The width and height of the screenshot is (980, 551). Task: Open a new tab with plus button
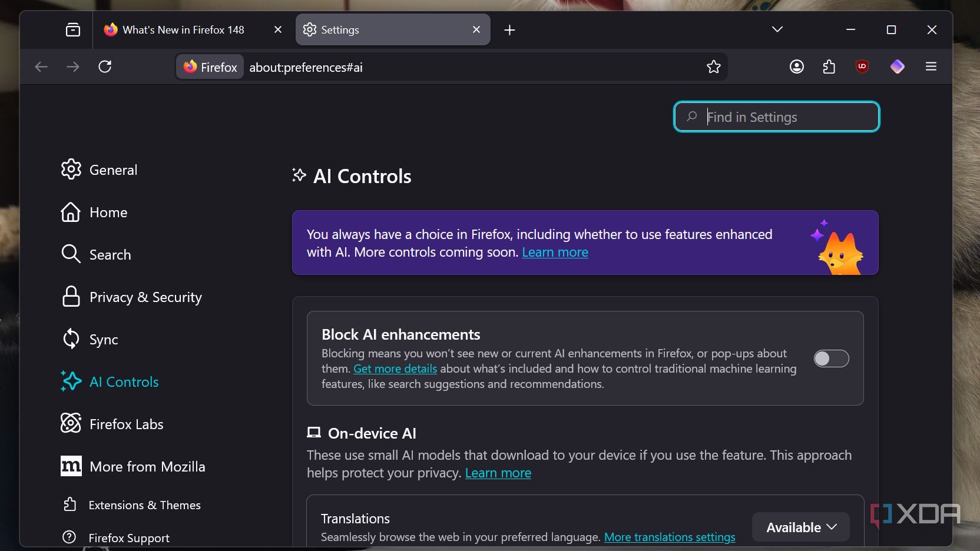tap(510, 29)
